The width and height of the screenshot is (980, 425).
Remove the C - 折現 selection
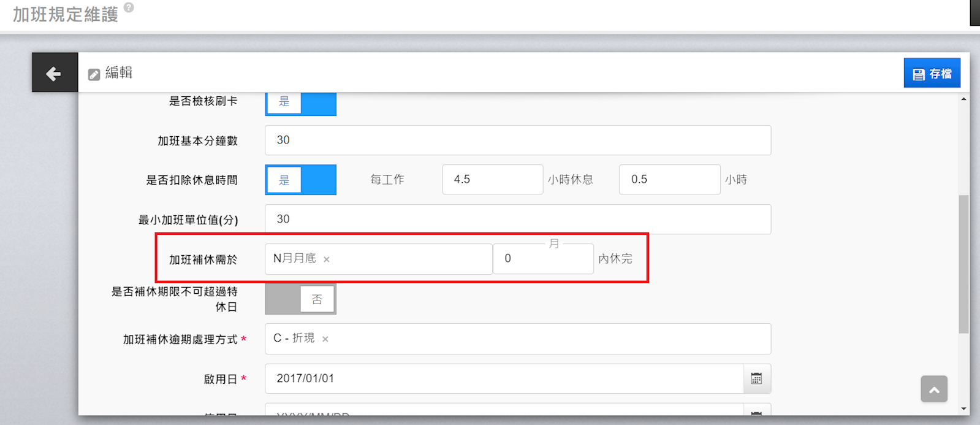coord(325,339)
